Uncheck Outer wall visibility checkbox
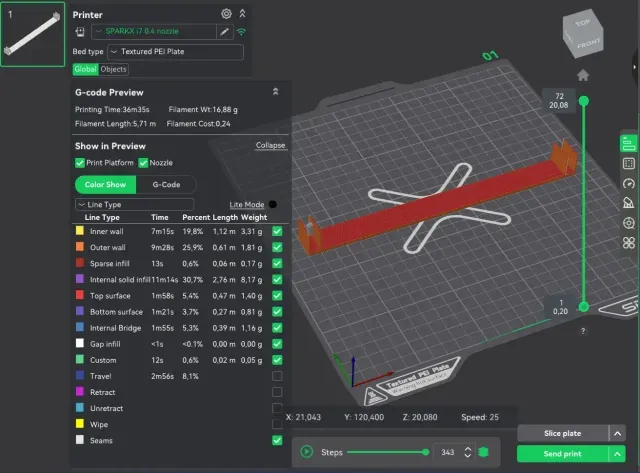The image size is (640, 473). [277, 247]
